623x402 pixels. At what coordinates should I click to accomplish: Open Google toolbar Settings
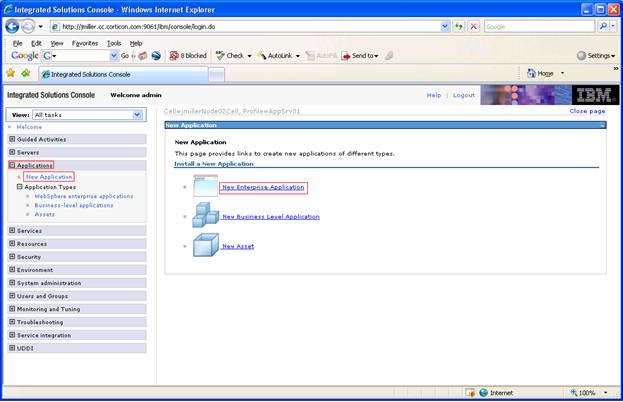tap(596, 56)
